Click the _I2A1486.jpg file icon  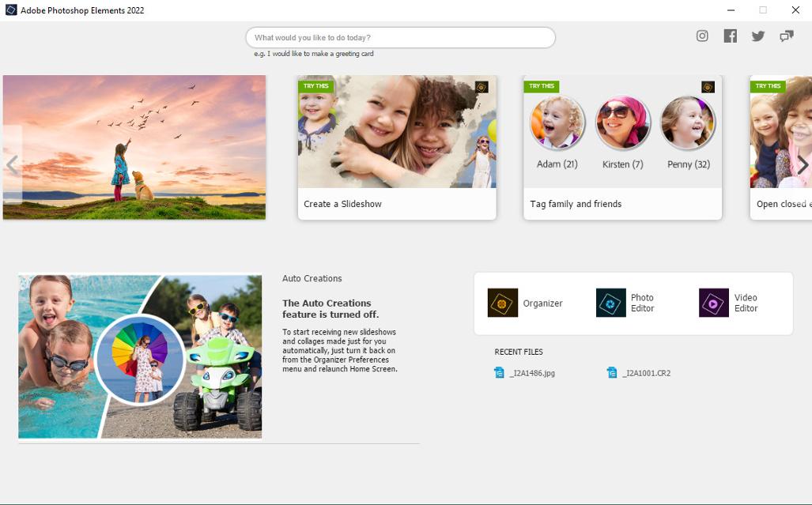[x=499, y=372]
